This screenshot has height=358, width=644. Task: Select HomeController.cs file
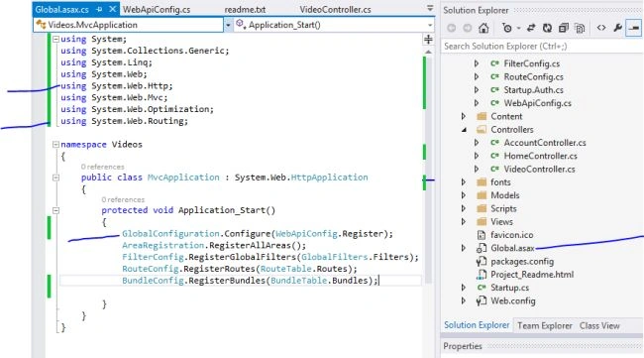(540, 156)
